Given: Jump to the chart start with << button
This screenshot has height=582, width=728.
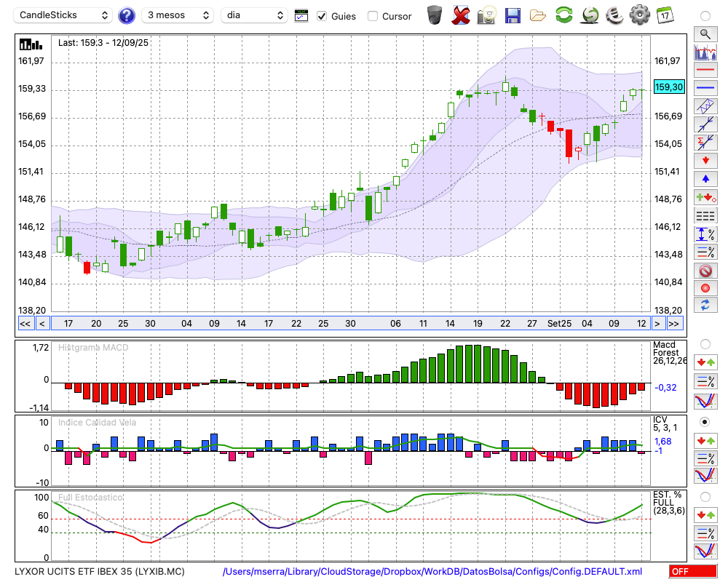Looking at the screenshot, I should [x=25, y=324].
